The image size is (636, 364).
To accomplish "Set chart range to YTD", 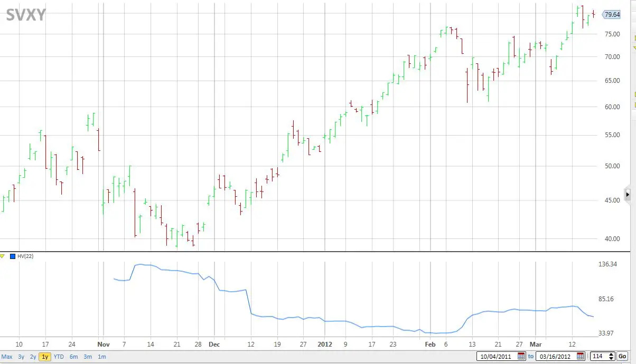I will point(59,357).
